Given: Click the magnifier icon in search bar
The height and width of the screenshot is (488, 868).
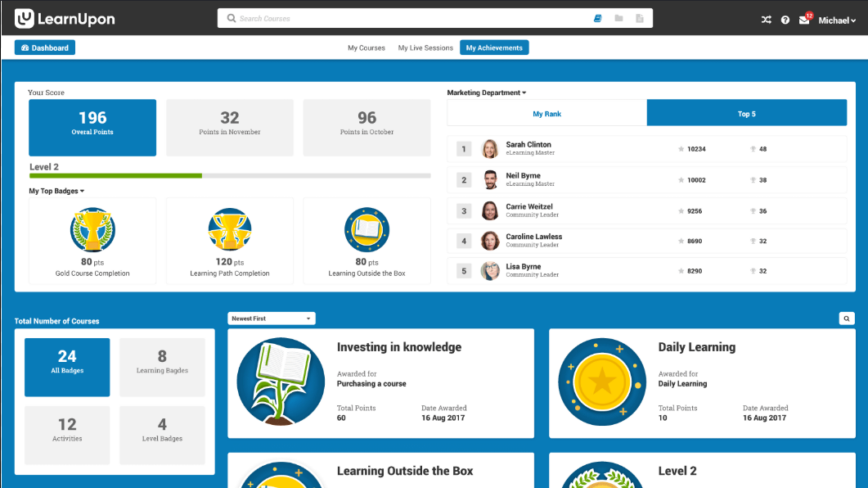Looking at the screenshot, I should point(232,18).
